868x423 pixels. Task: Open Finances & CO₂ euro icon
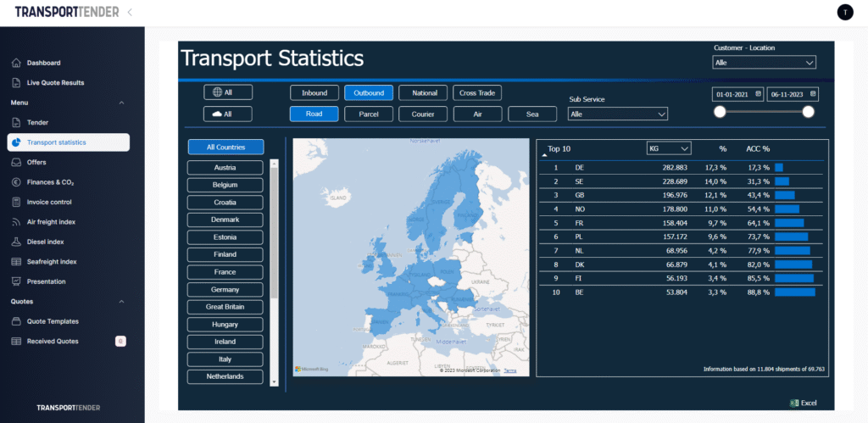[x=17, y=182]
